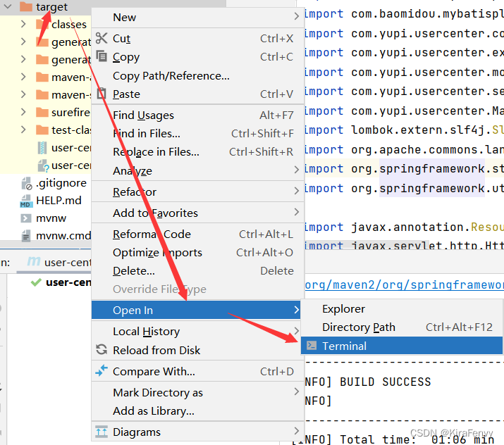Click the Copy icon in context menu
The width and height of the screenshot is (504, 445).
click(x=102, y=57)
